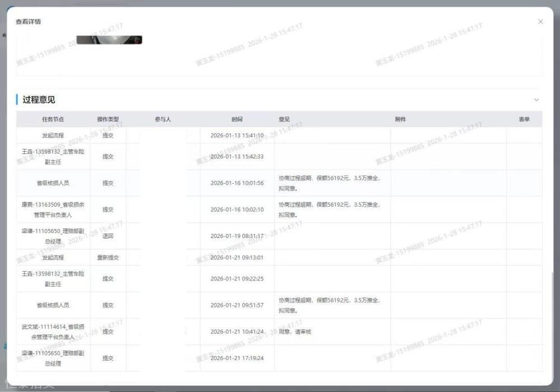
Task: Click the 重新提交 operation type cell
Action: (108, 258)
